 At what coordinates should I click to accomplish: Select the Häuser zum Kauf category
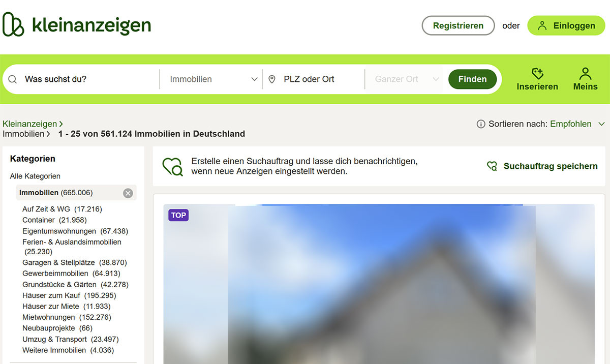(53, 295)
